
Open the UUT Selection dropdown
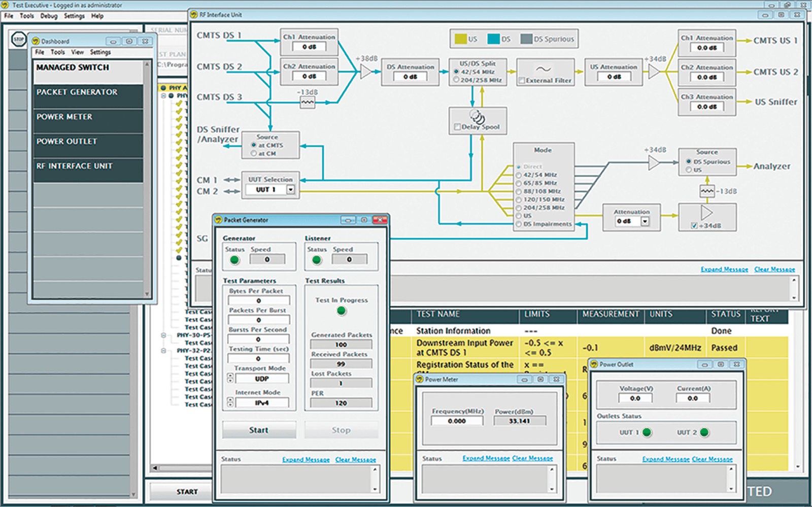coord(291,190)
